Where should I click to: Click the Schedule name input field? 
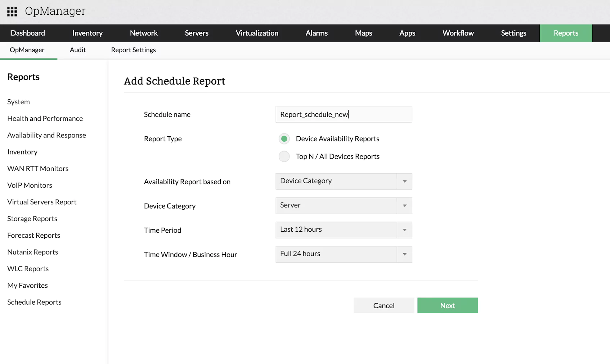pos(344,114)
